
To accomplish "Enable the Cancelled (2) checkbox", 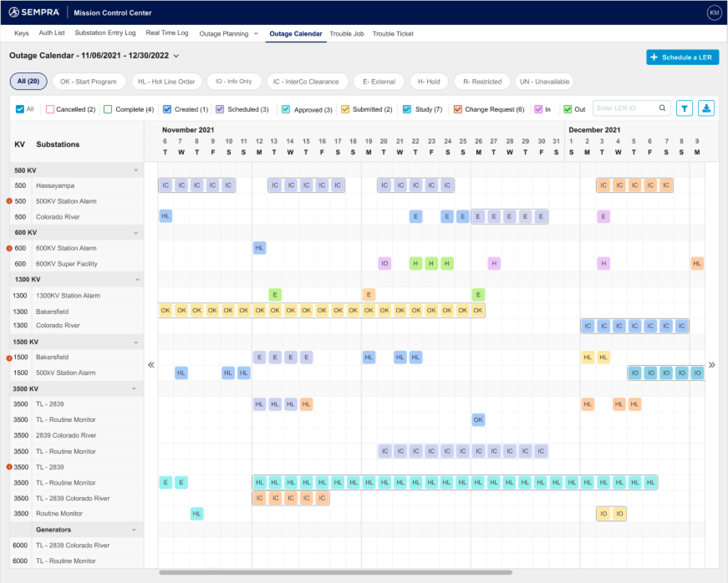I will (x=50, y=109).
